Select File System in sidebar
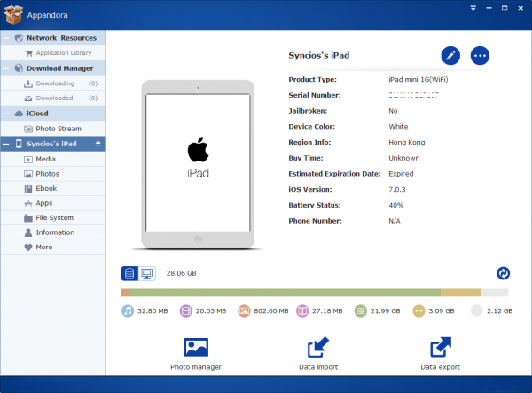 (53, 218)
